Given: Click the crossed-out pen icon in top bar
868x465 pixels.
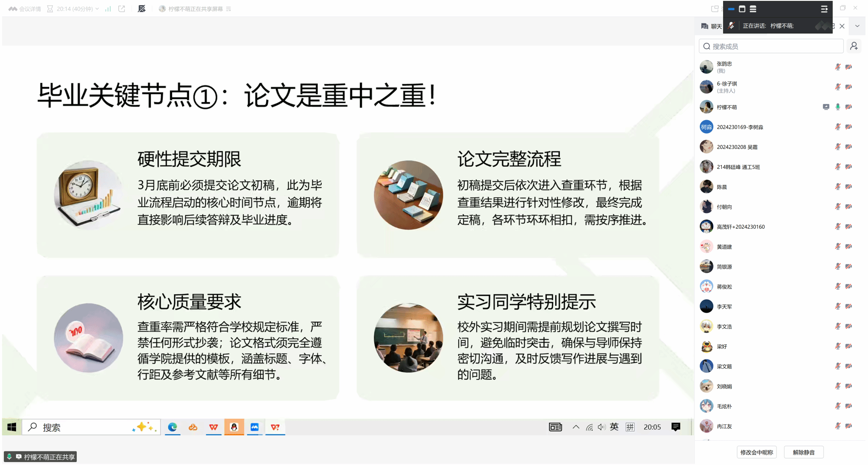Looking at the screenshot, I should (x=142, y=9).
